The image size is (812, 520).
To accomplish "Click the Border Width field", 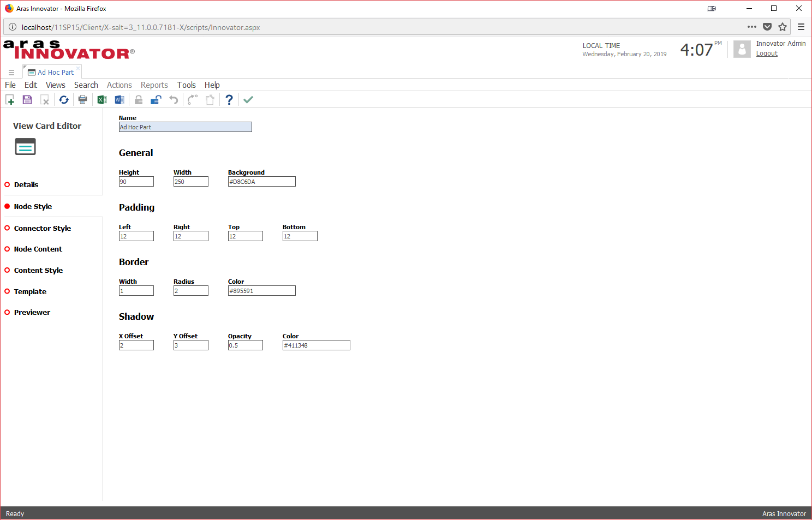I will coord(136,291).
